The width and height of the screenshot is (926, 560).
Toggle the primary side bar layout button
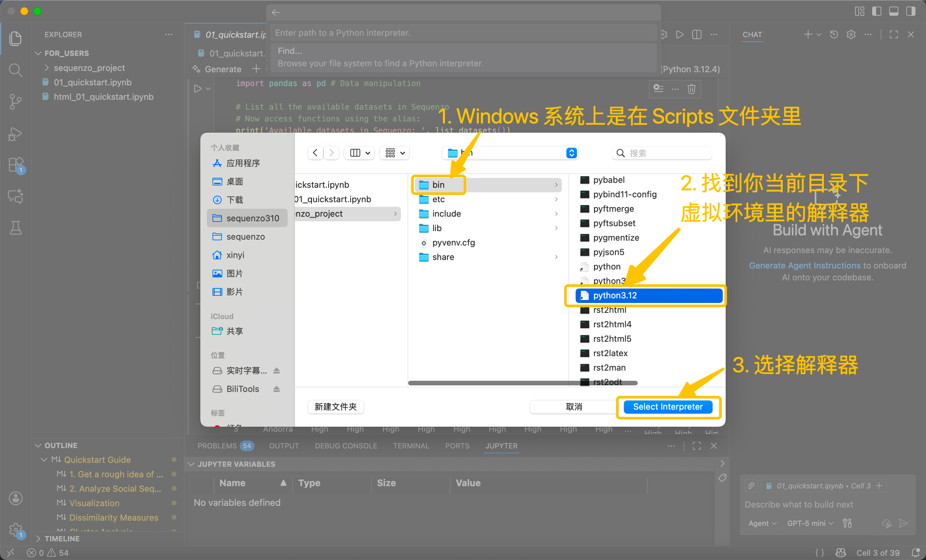click(876, 11)
